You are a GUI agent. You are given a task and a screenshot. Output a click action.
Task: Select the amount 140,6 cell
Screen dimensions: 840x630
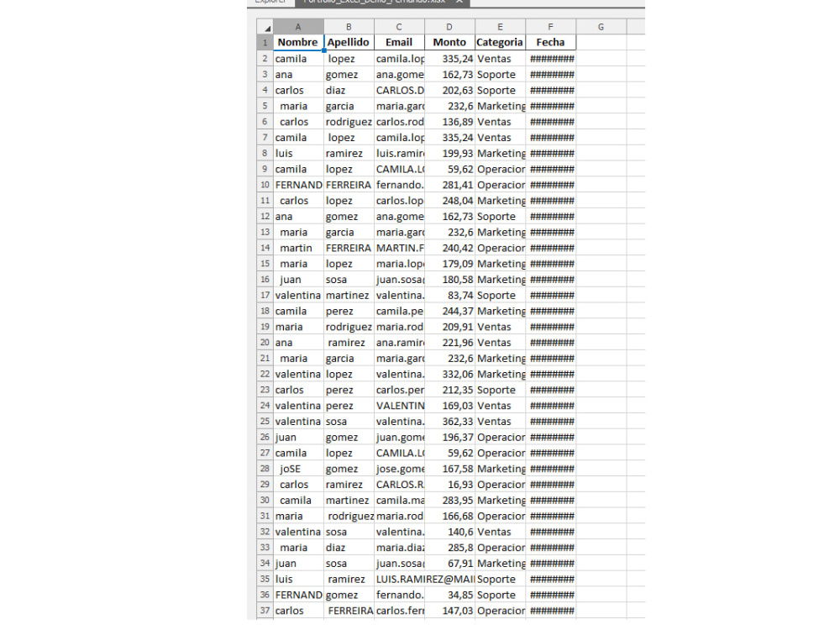pos(449,532)
